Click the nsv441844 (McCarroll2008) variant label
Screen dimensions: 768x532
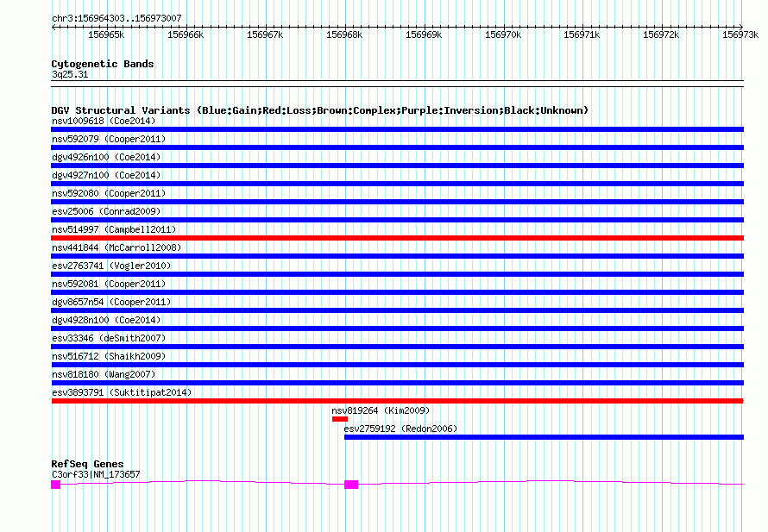(x=116, y=247)
